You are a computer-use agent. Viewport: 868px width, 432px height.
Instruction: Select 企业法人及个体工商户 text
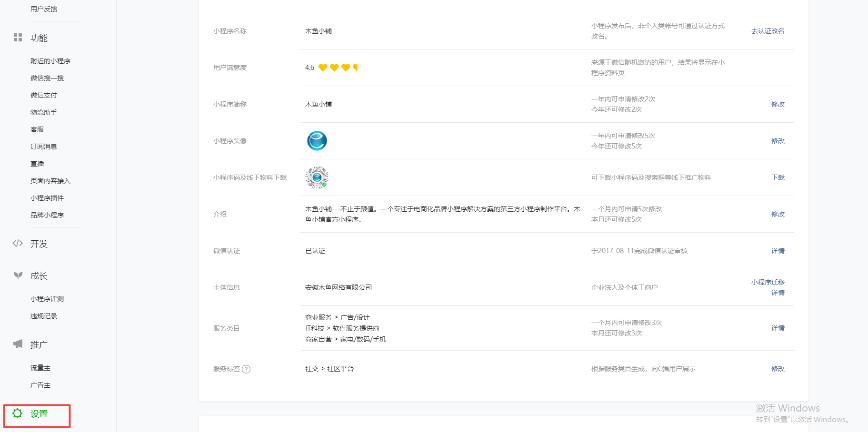(x=625, y=287)
